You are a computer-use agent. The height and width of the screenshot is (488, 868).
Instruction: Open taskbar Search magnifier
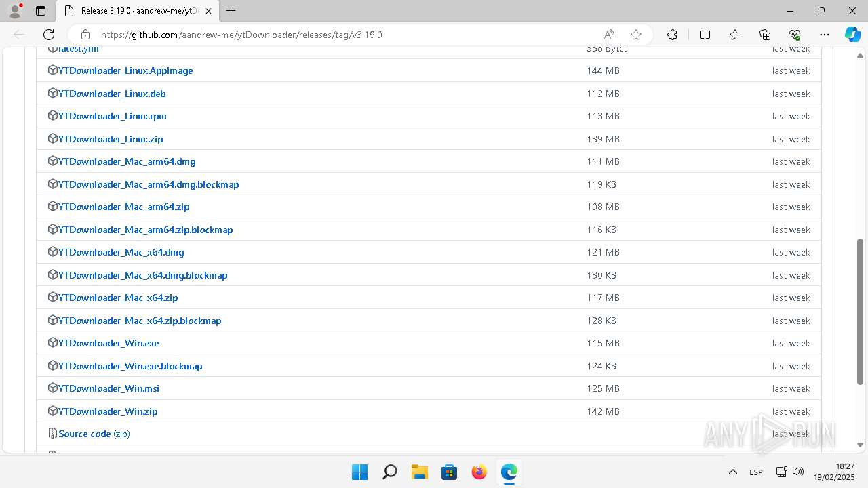click(389, 472)
